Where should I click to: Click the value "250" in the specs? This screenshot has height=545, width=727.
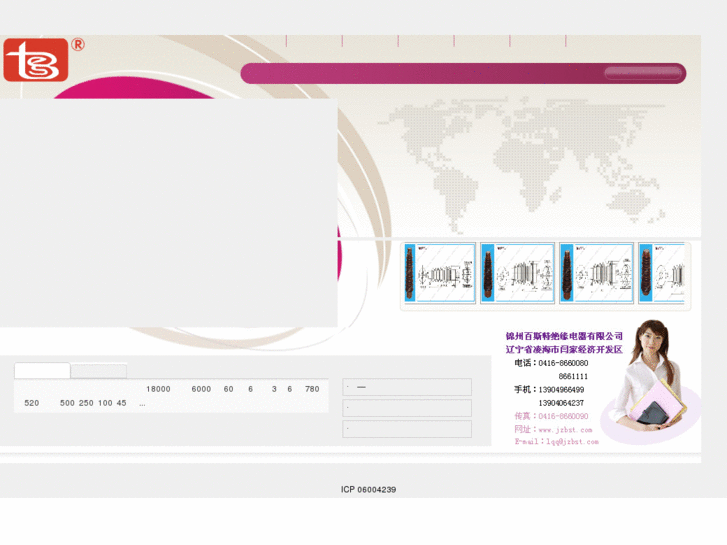(x=86, y=403)
